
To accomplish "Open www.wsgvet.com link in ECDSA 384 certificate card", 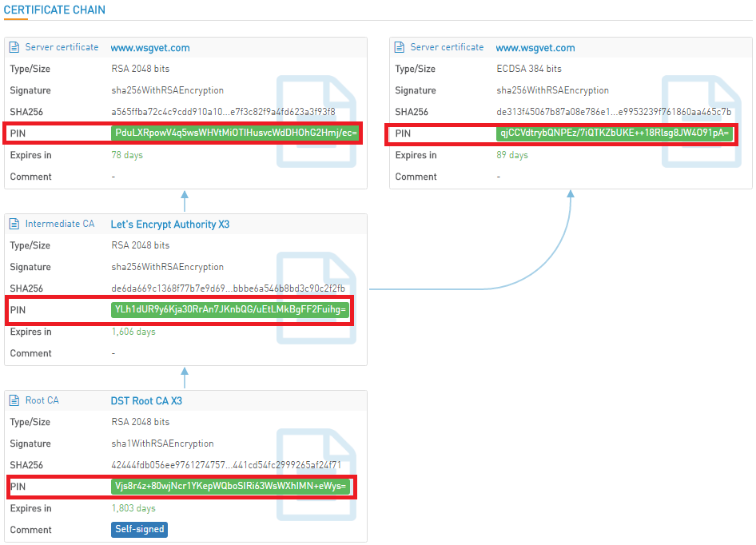I will click(535, 48).
